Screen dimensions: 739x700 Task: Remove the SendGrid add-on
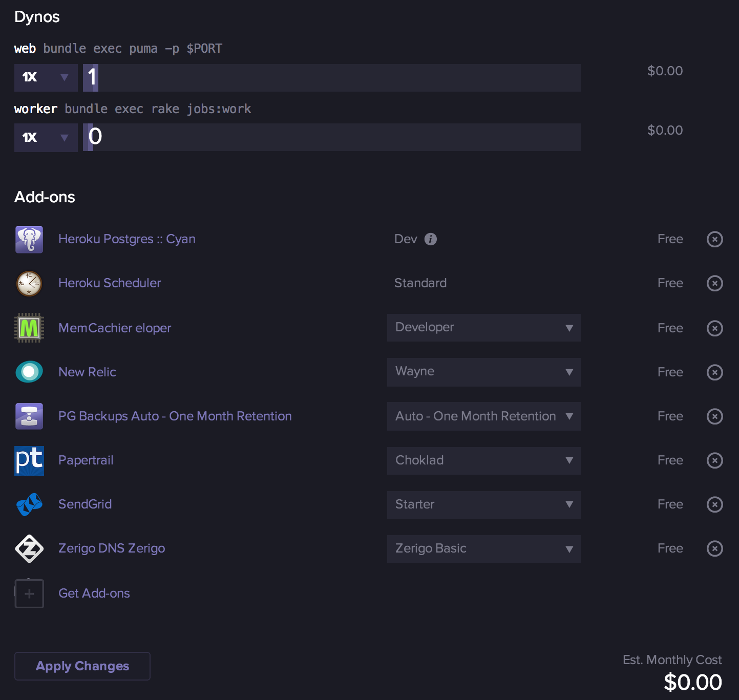click(715, 504)
